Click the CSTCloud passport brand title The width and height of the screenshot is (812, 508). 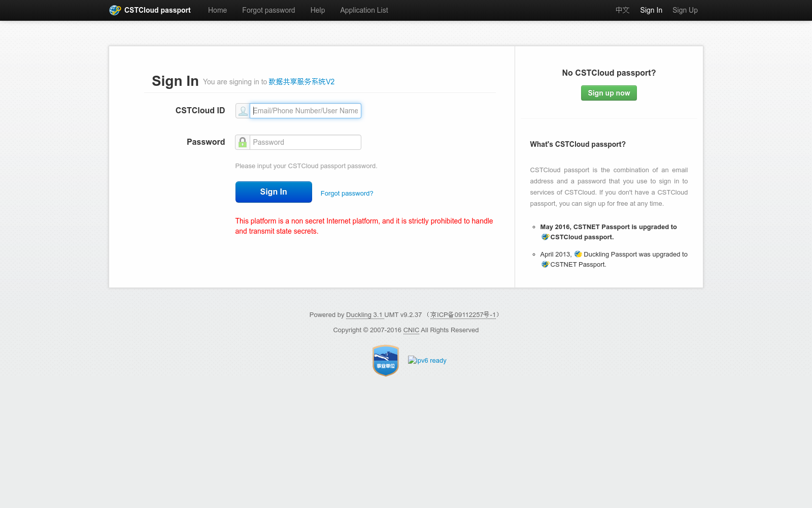pos(157,10)
